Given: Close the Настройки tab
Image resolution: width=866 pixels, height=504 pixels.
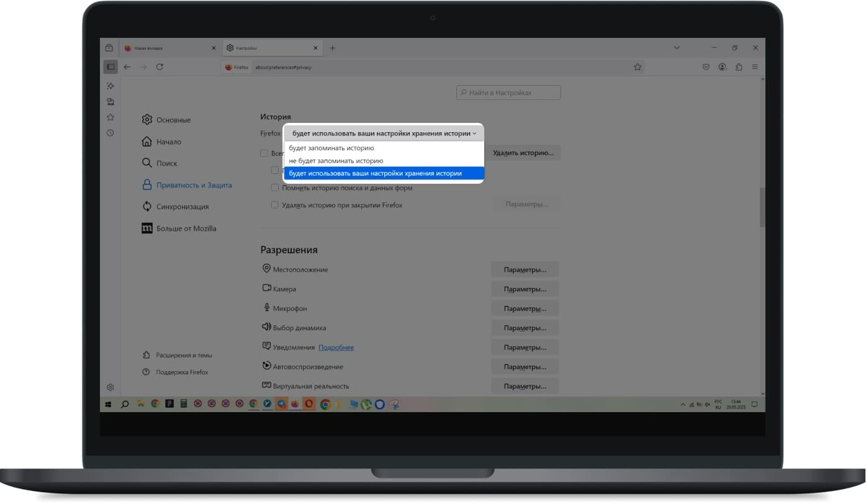Looking at the screenshot, I should 315,48.
